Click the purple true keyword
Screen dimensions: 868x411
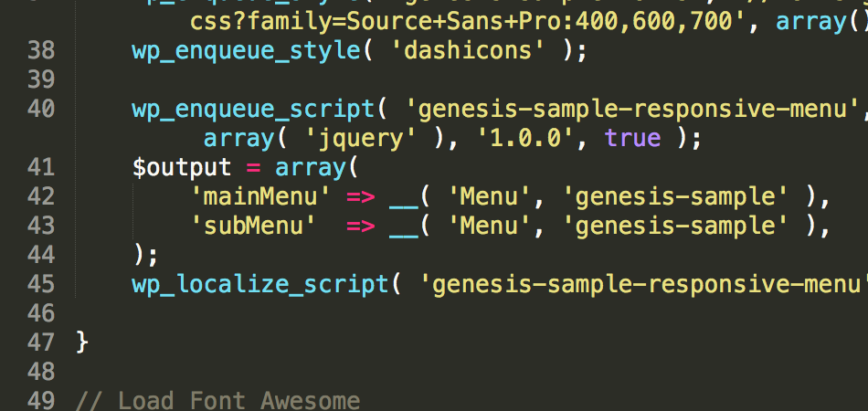coord(633,139)
